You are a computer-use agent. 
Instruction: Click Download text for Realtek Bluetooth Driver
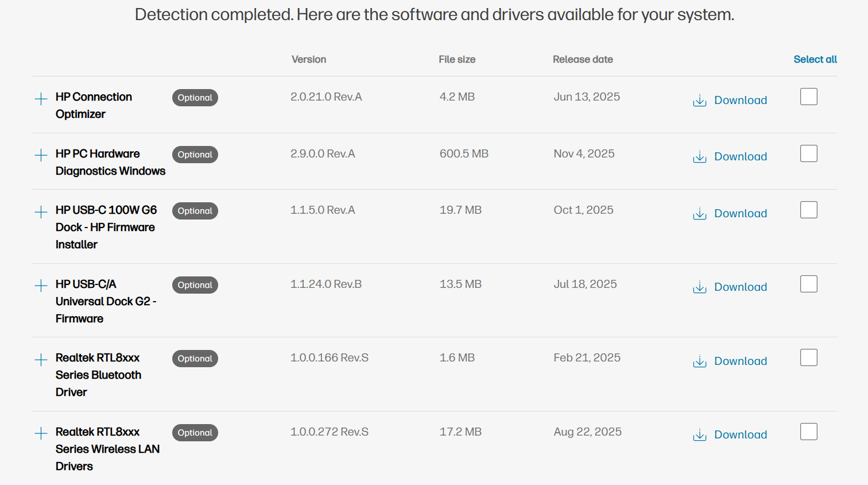(x=741, y=361)
